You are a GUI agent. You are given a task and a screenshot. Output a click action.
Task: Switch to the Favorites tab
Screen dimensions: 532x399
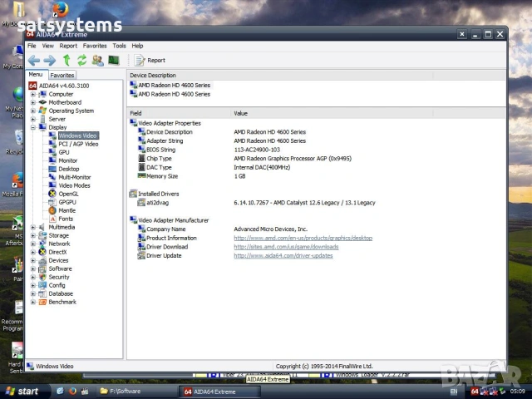point(62,75)
